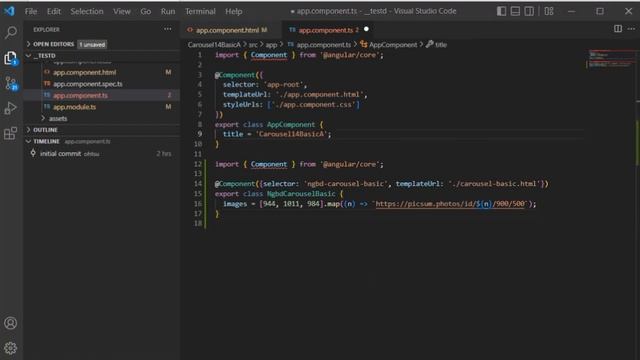Open the View menu

click(x=122, y=11)
